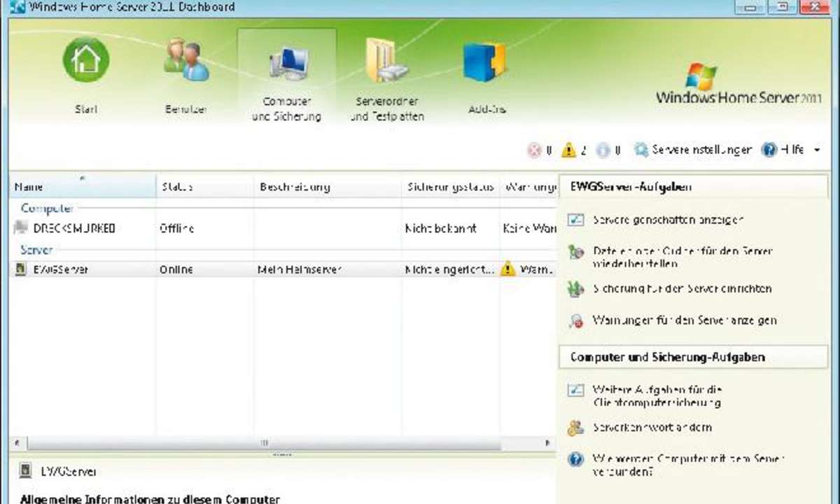Click the DRECKSMURKEL computer icon

[21, 227]
